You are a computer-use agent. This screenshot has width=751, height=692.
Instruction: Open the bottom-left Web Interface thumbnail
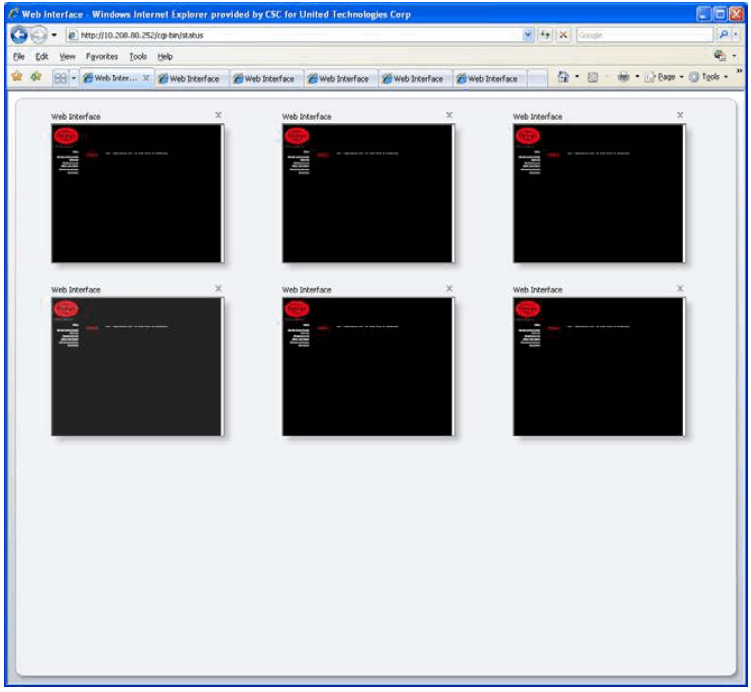[137, 367]
